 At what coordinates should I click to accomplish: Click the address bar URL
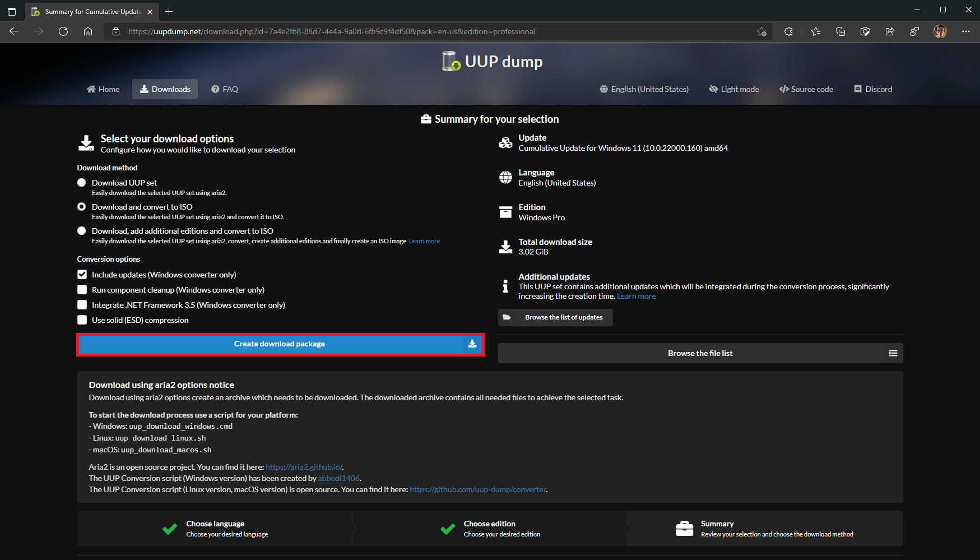[x=332, y=31]
